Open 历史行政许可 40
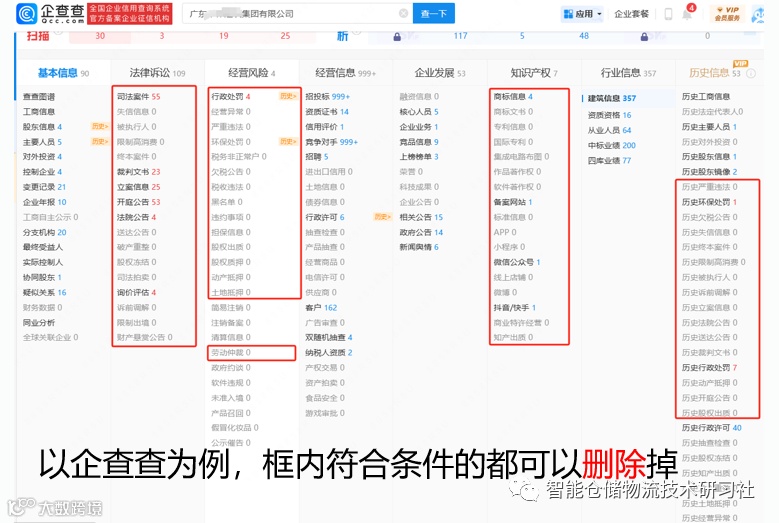Screen dimensions: 779x523 click(x=711, y=428)
